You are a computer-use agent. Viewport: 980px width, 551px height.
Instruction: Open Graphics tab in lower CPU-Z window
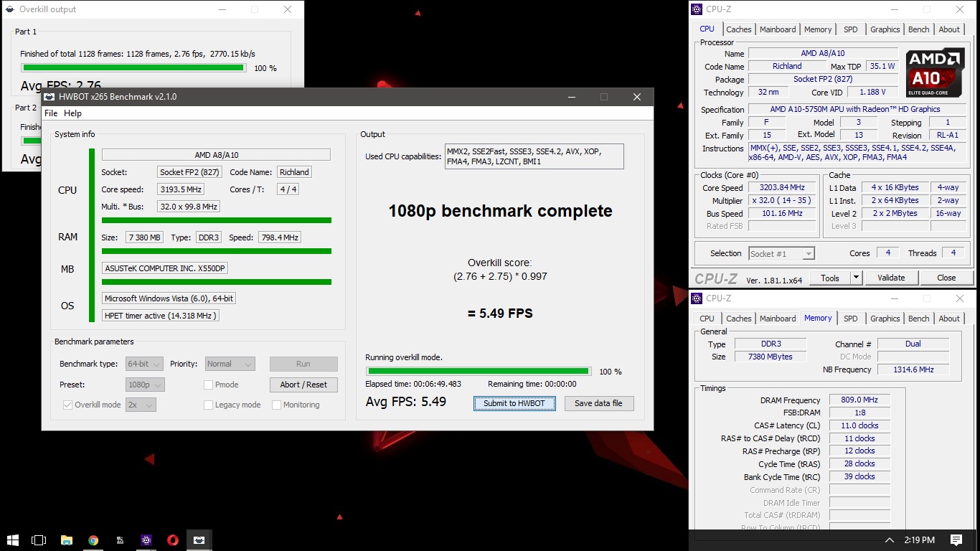coord(885,319)
